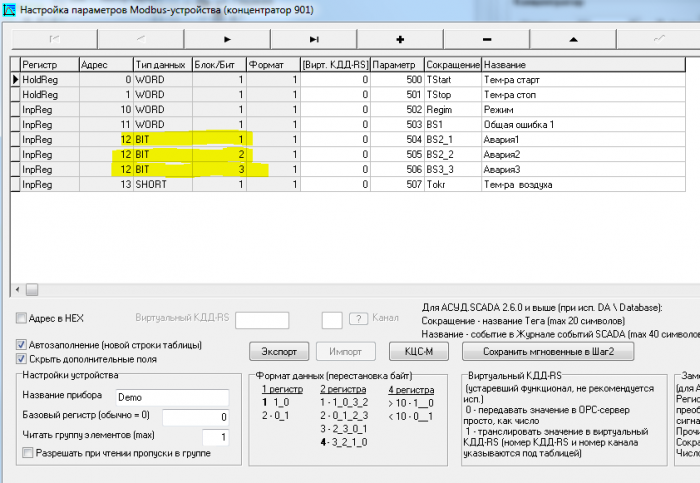
Task: Select current row indicator of TStart row
Action: [15, 79]
